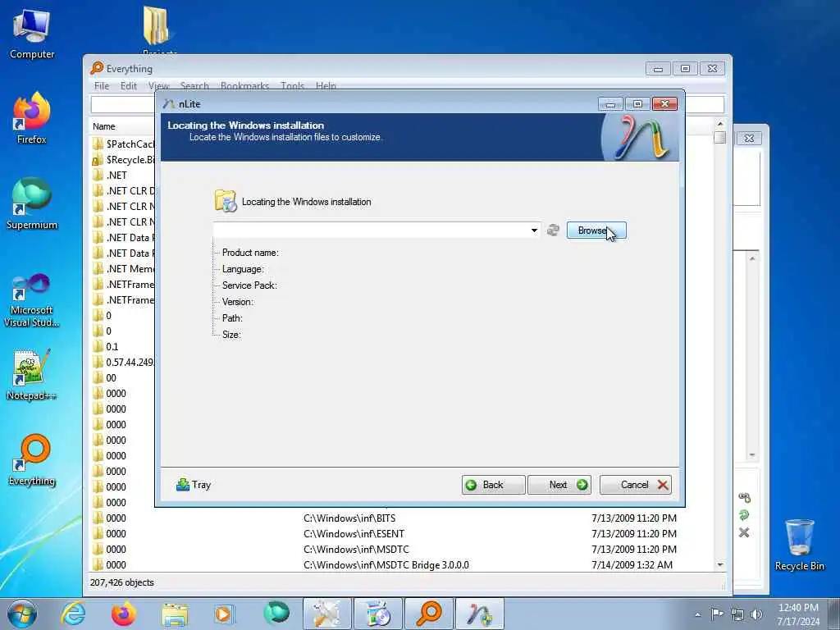This screenshot has height=630, width=840.
Task: Open the Computer desktop icon
Action: tap(32, 33)
